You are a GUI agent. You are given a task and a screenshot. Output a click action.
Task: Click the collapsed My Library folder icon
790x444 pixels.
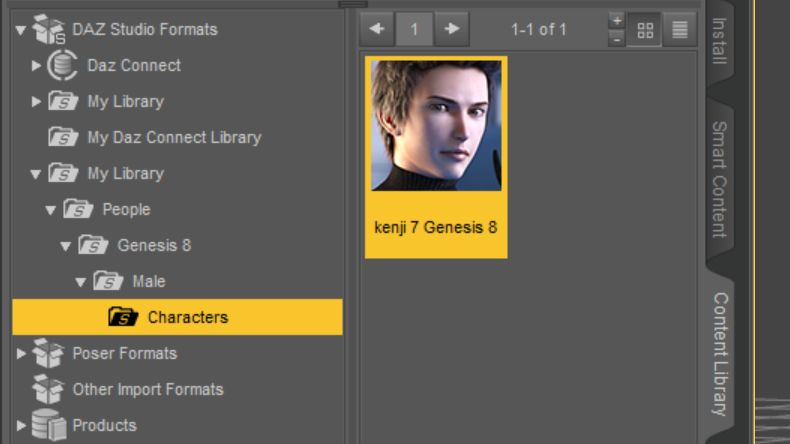(x=63, y=101)
